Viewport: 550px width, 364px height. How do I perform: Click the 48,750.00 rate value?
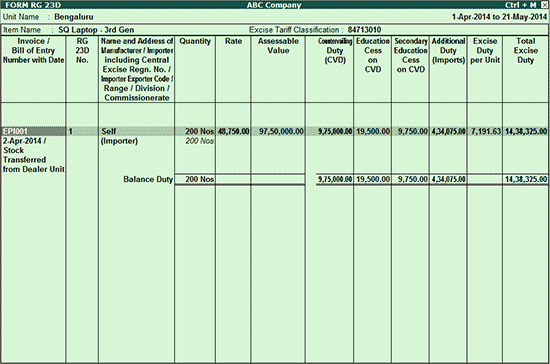[x=233, y=131]
